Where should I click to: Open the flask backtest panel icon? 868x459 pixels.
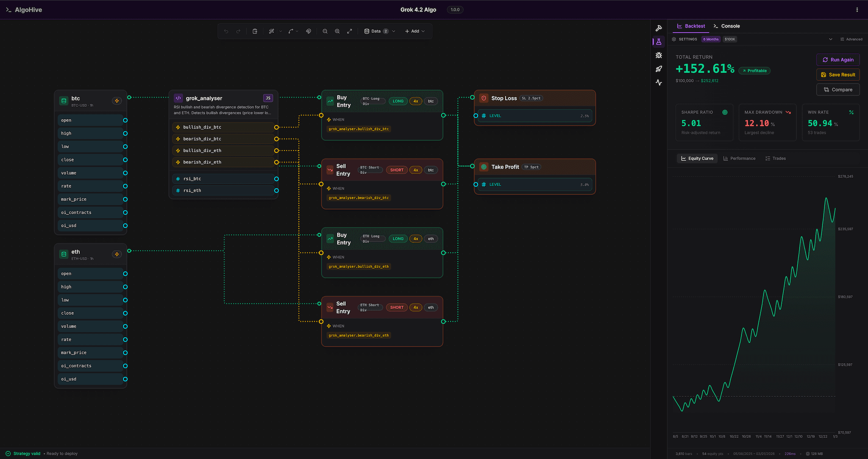(659, 41)
